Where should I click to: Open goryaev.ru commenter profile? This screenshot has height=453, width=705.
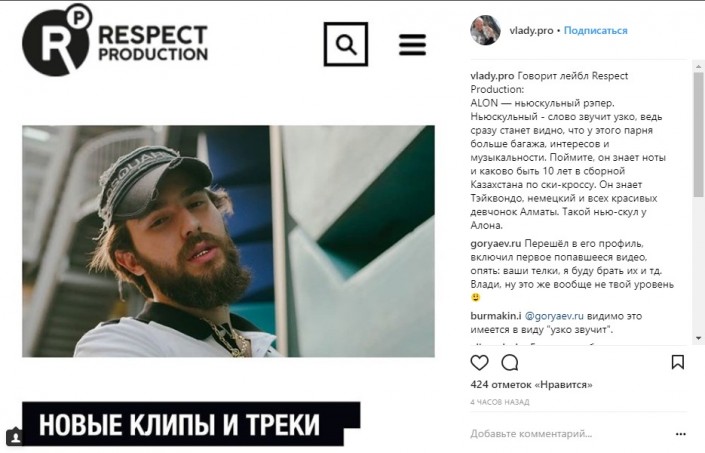pyautogui.click(x=495, y=244)
